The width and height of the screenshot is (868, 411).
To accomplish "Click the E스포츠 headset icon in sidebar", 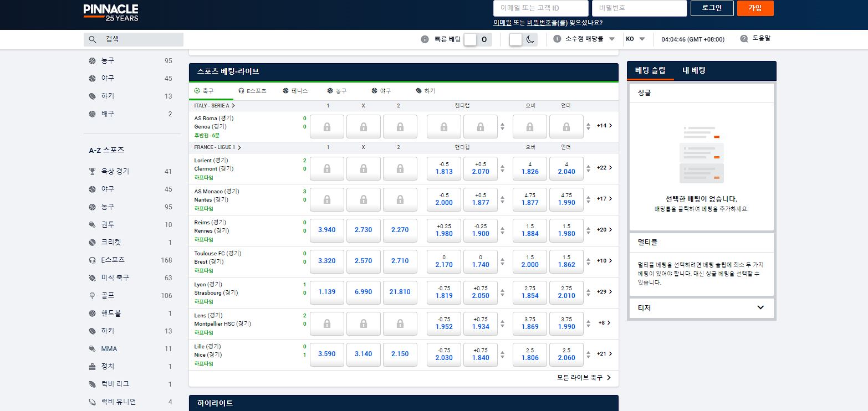I will (x=92, y=260).
